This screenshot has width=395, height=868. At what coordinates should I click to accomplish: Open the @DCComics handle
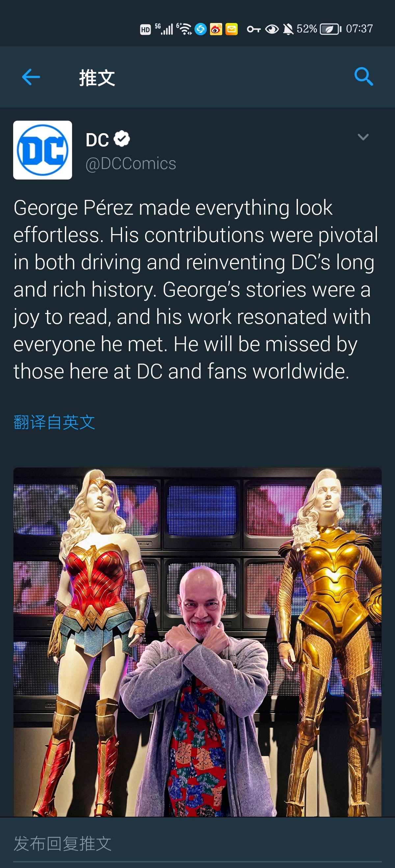point(131,164)
